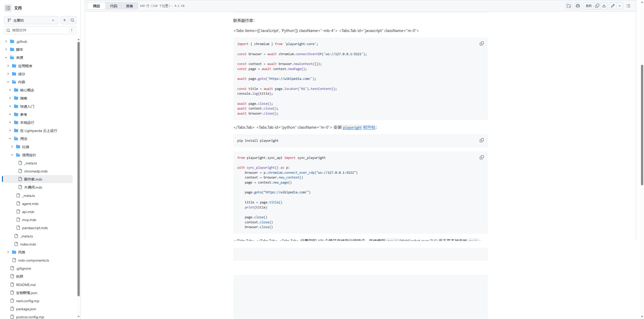Copy raw file contents icon

(x=597, y=6)
